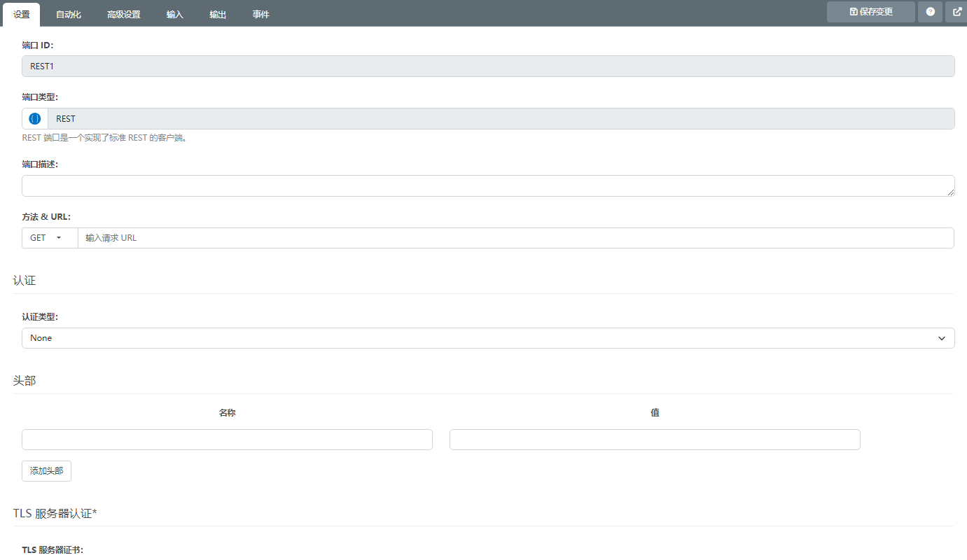Screen dimensions: 967x560
Task: Click the request URL input field
Action: click(x=515, y=238)
